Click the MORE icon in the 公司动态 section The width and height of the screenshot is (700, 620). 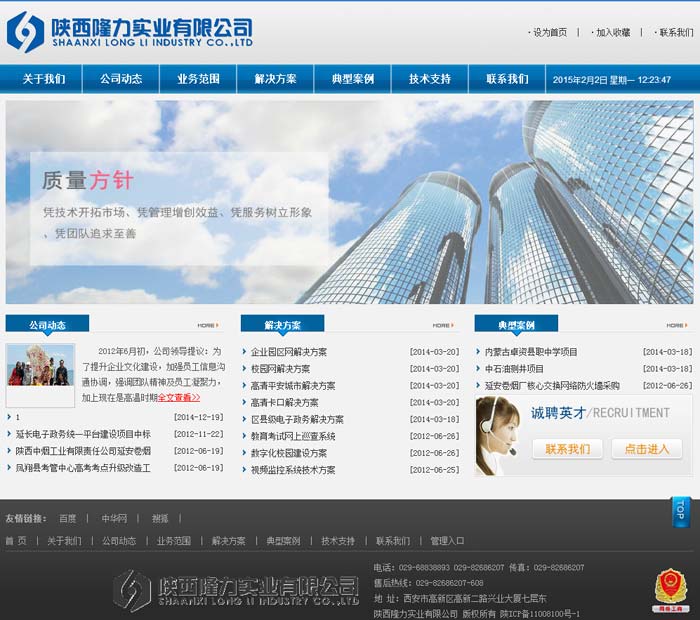pyautogui.click(x=208, y=325)
